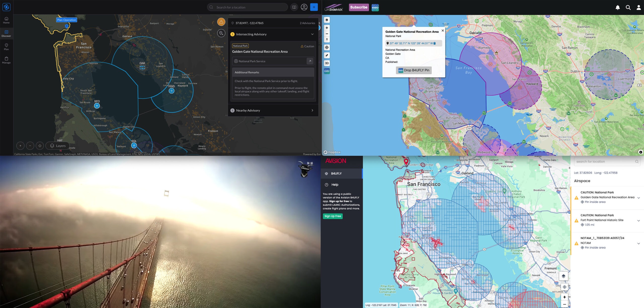The width and height of the screenshot is (644, 308).
Task: Click the black sheep logo on bridge photo
Action: [305, 169]
